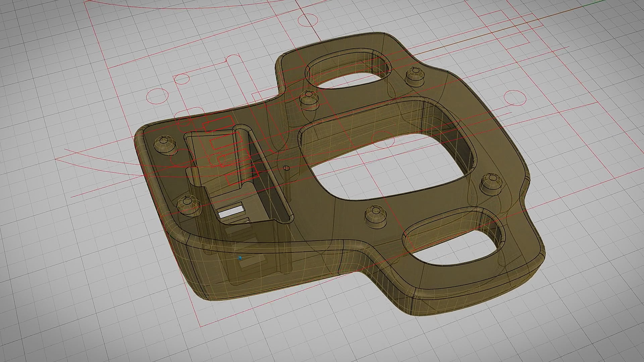Screen dimensions: 644x362
Task: Select the topmost red sketch rectangle over the pocket
Action: pyautogui.click(x=218, y=124)
